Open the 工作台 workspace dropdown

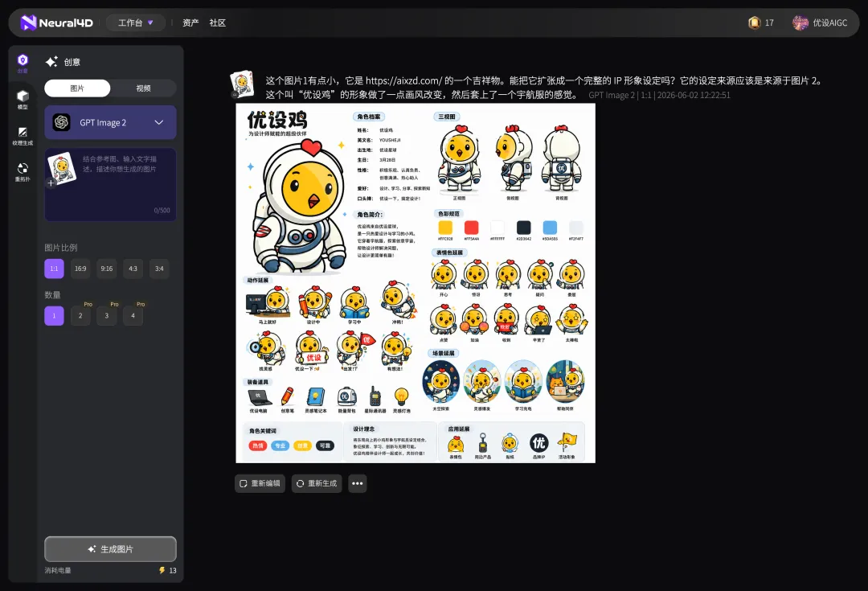[135, 23]
